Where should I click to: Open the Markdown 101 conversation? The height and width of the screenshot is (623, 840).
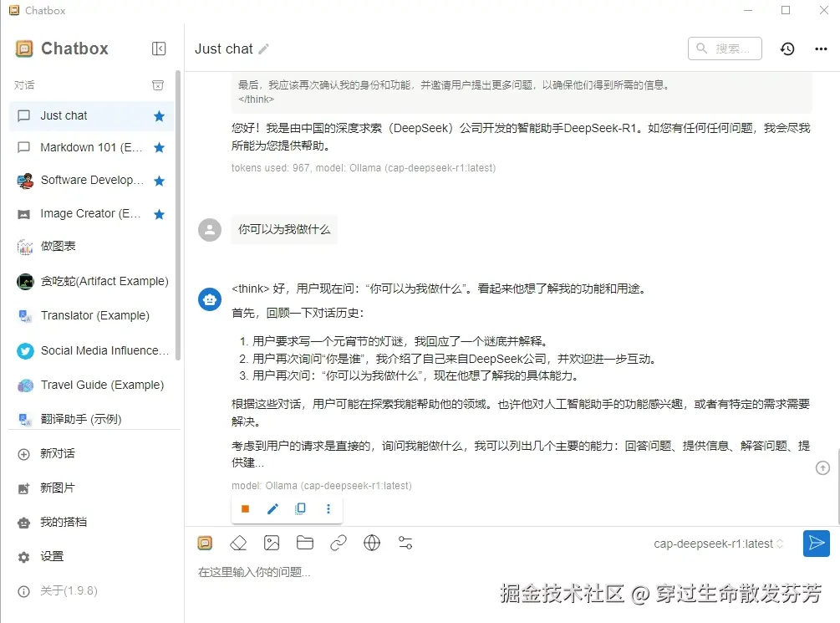[x=92, y=147]
